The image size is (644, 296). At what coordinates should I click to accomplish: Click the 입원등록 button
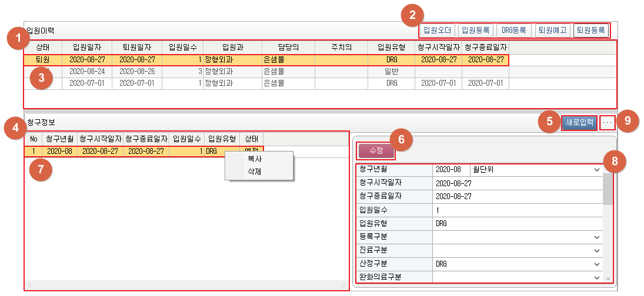click(475, 30)
